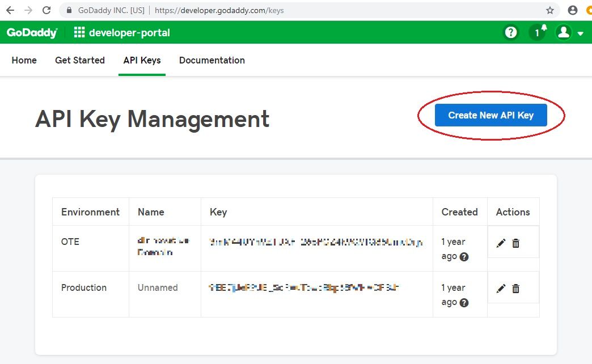
Task: Click the Create New API Key button
Action: [490, 115]
